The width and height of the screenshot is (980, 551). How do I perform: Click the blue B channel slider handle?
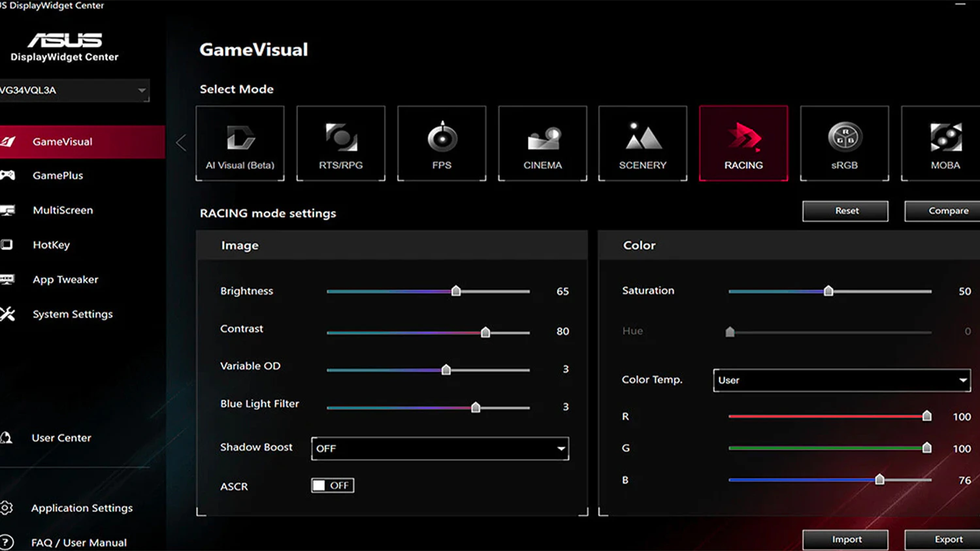click(879, 480)
